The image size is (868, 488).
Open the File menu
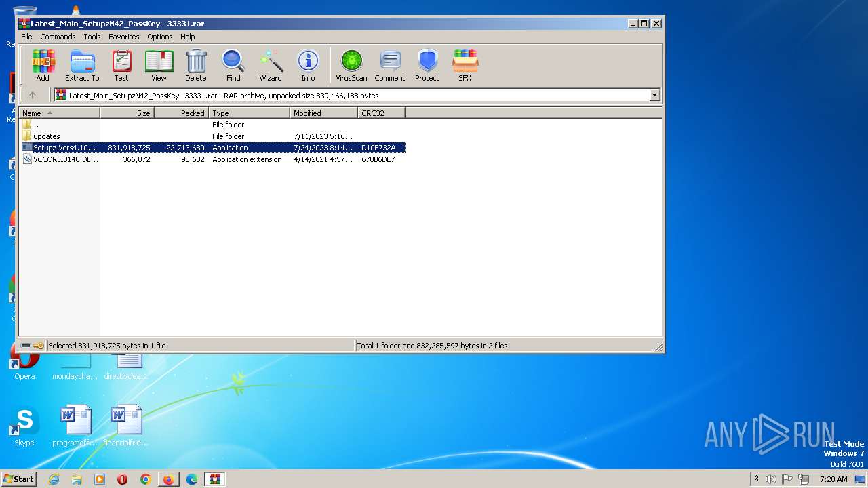pos(26,37)
